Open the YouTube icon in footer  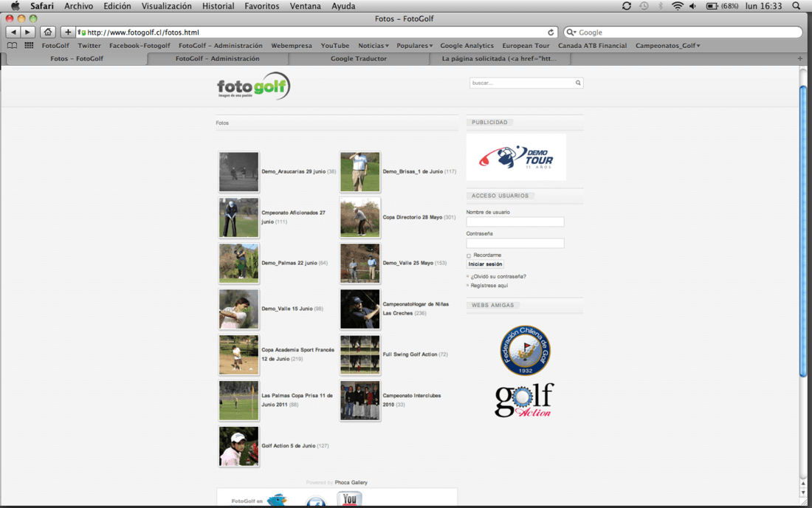[350, 498]
